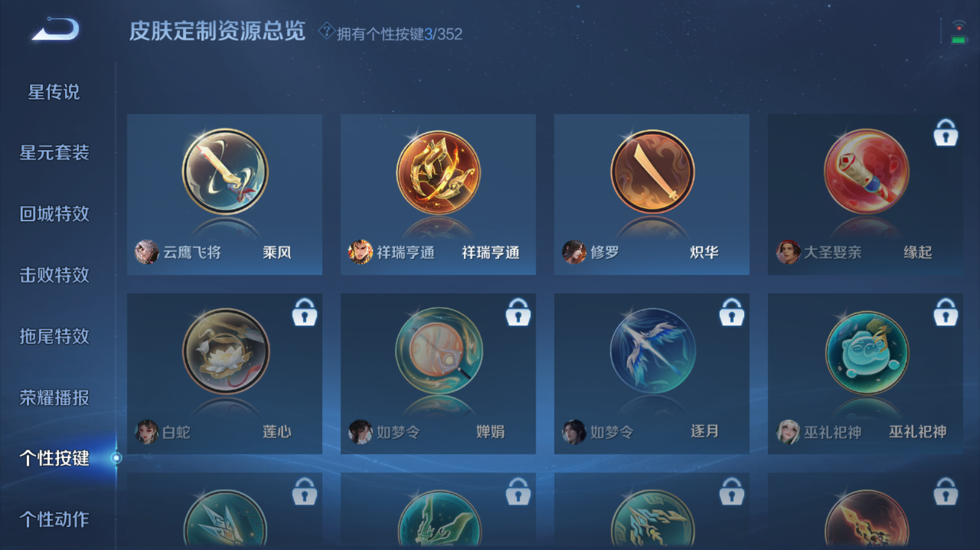Switch to 荣耀播报 tab

click(x=54, y=398)
